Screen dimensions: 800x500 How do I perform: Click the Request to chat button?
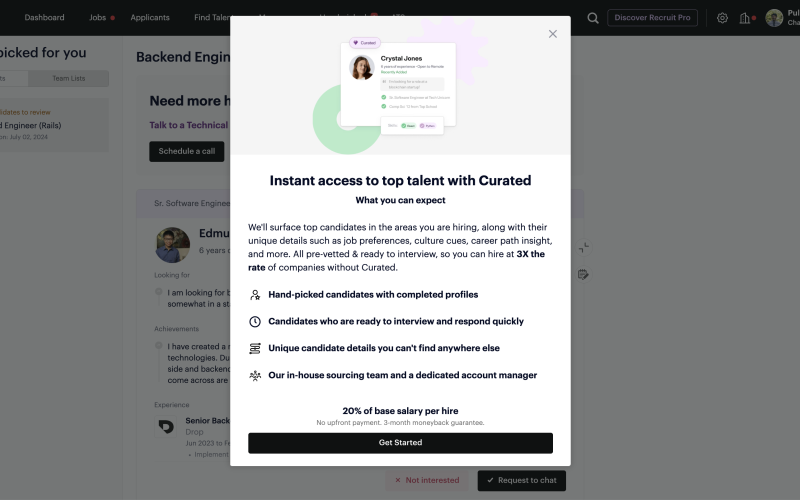tap(521, 480)
